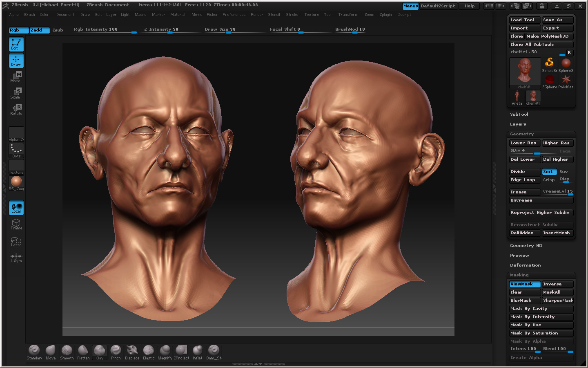Select the Elastic brush
Viewport: 588px width, 368px height.
[x=149, y=352]
